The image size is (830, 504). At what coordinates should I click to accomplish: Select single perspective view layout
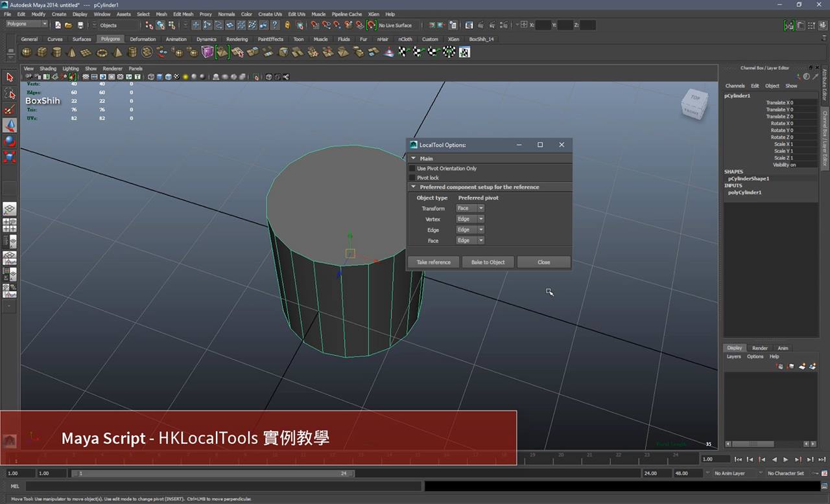point(10,209)
